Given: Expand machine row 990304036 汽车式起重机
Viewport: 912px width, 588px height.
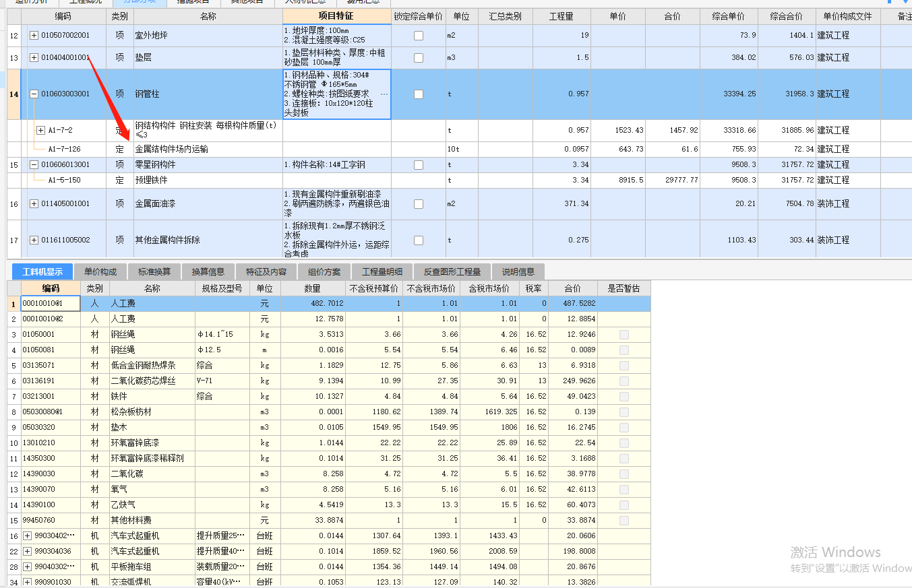Looking at the screenshot, I should tap(28, 551).
